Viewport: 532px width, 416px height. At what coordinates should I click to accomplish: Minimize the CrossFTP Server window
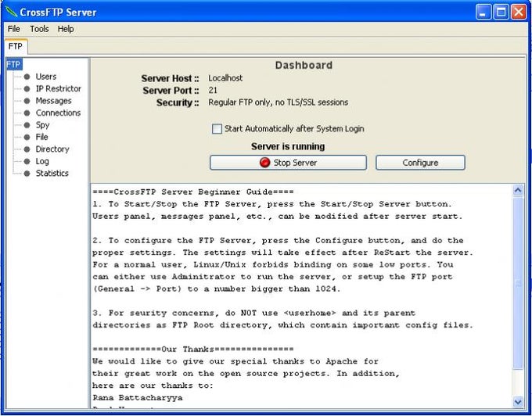[x=483, y=13]
